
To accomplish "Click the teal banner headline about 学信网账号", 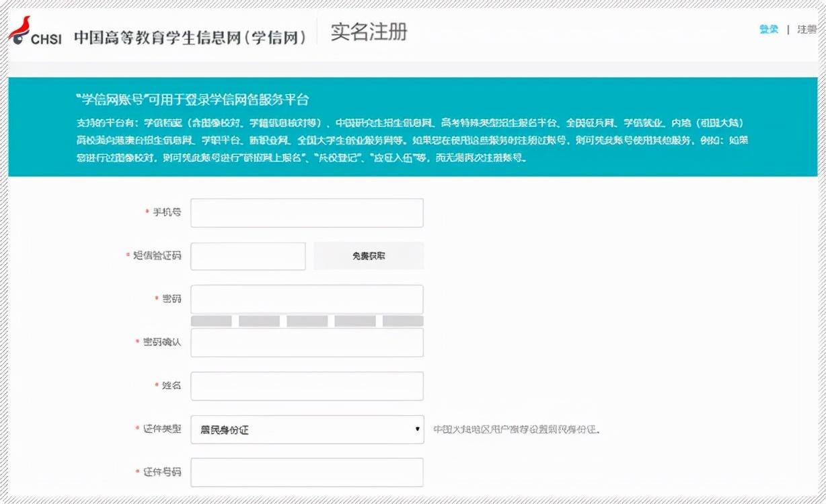I will pyautogui.click(x=192, y=100).
